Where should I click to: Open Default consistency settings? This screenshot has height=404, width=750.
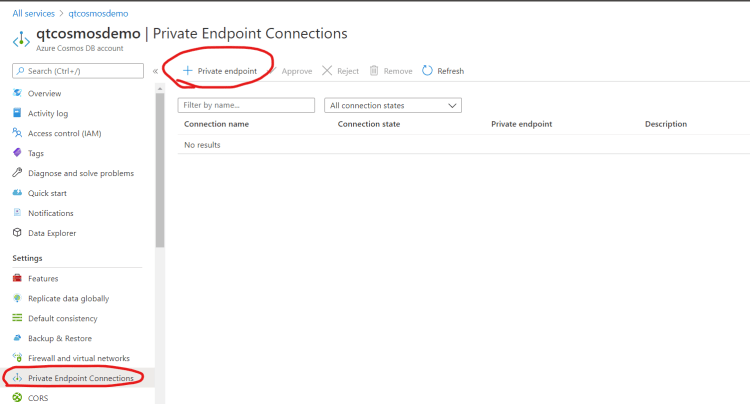coord(63,318)
